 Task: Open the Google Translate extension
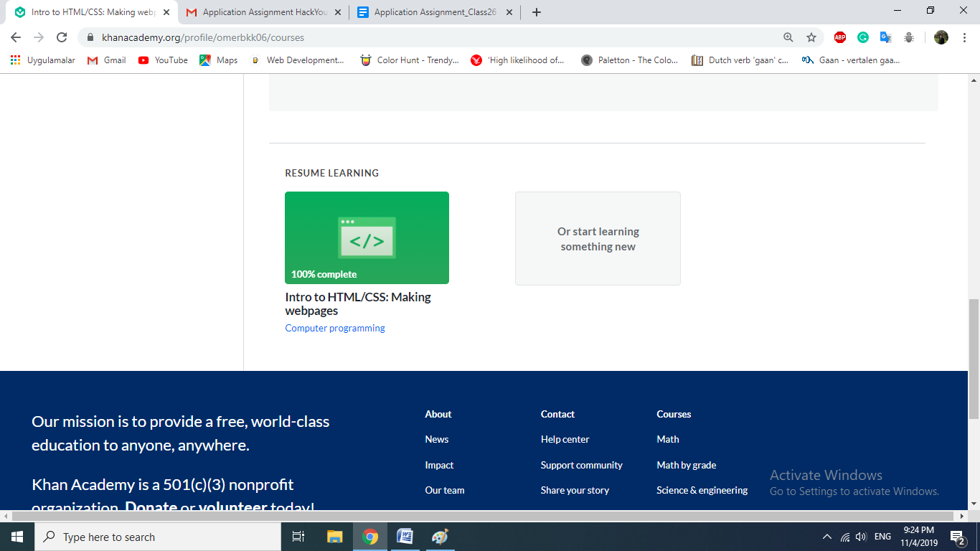[x=886, y=37]
